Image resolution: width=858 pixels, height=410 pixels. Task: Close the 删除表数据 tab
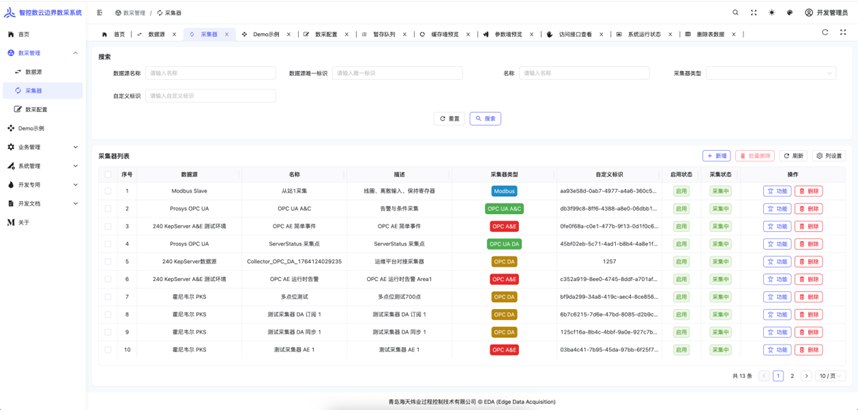pos(734,34)
